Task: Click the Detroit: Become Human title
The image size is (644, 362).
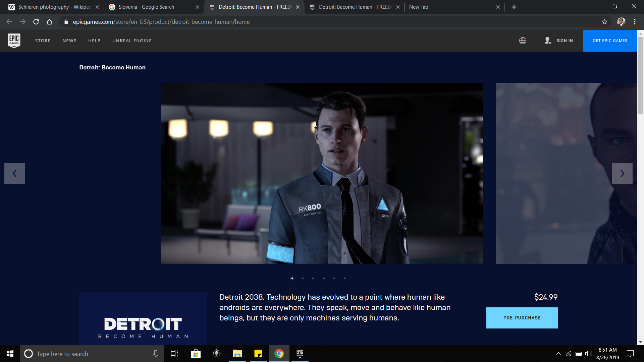Action: [x=112, y=67]
